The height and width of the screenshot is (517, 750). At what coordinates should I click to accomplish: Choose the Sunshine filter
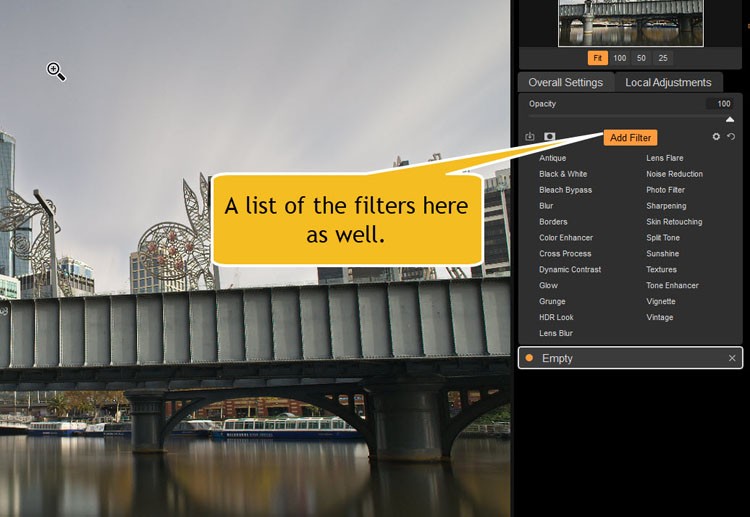point(662,253)
